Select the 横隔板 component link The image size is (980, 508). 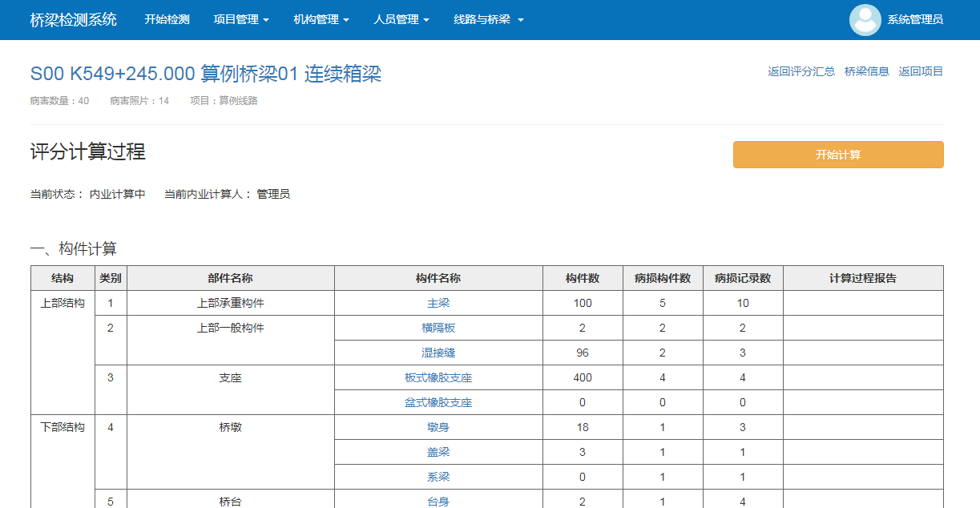(x=438, y=328)
